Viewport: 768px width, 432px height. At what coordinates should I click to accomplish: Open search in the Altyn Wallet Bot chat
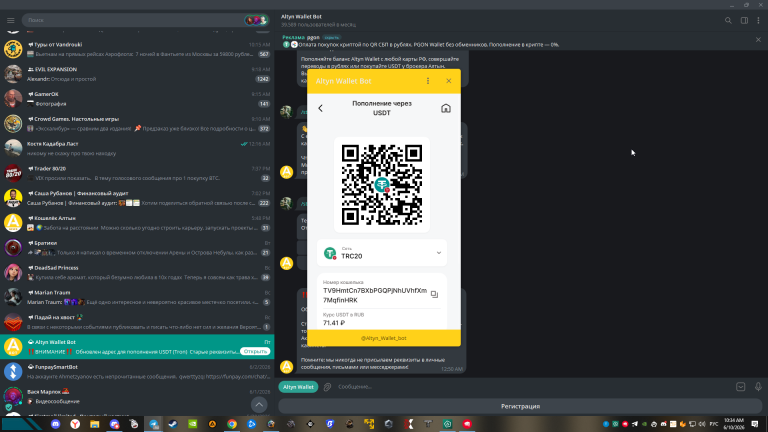click(728, 21)
